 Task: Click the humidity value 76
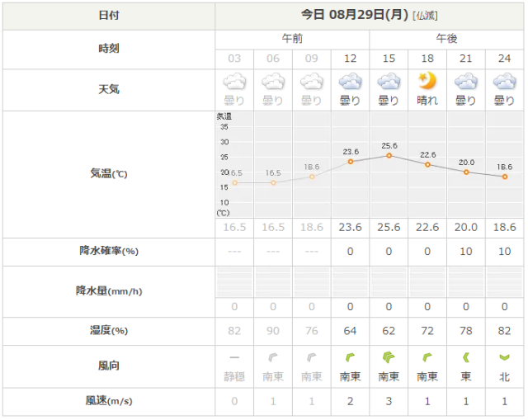point(312,331)
